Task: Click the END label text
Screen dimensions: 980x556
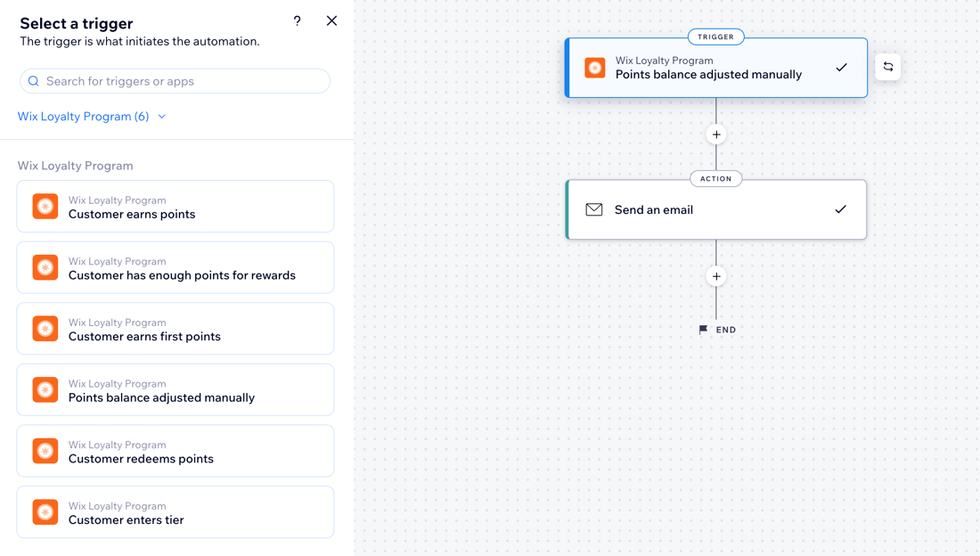Action: [x=725, y=330]
